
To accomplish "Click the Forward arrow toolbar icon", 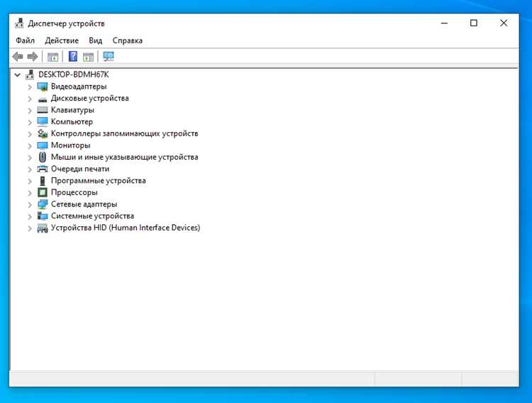I will click(33, 56).
